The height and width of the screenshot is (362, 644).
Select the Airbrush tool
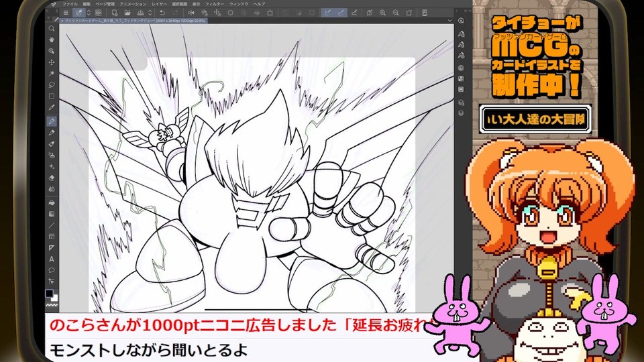click(52, 155)
